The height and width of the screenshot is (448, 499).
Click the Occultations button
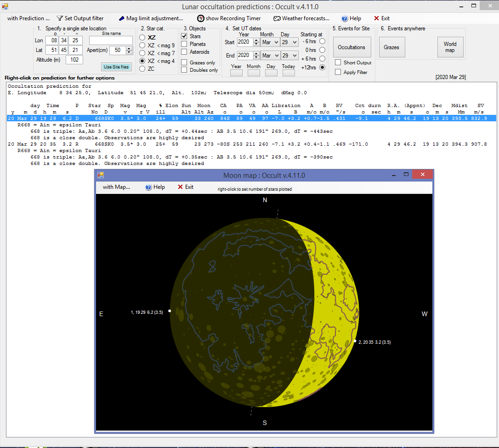tap(352, 47)
